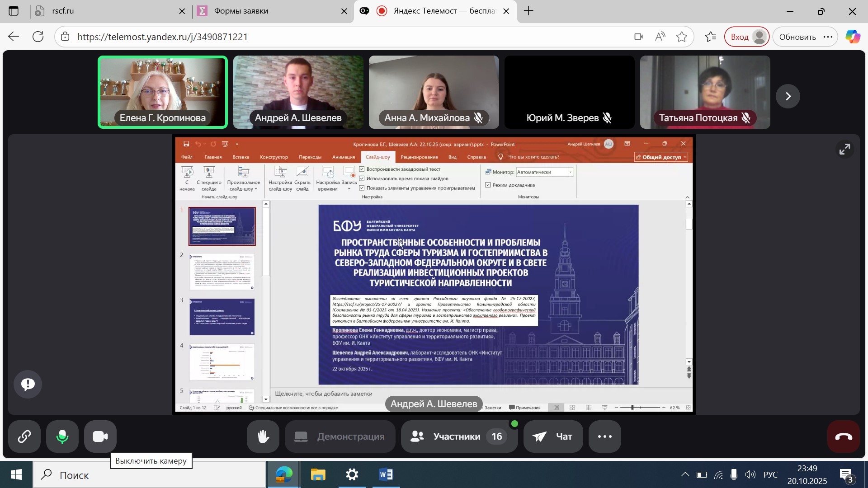This screenshot has height=488, width=868.
Task: Open Участники participants list
Action: [x=458, y=436]
